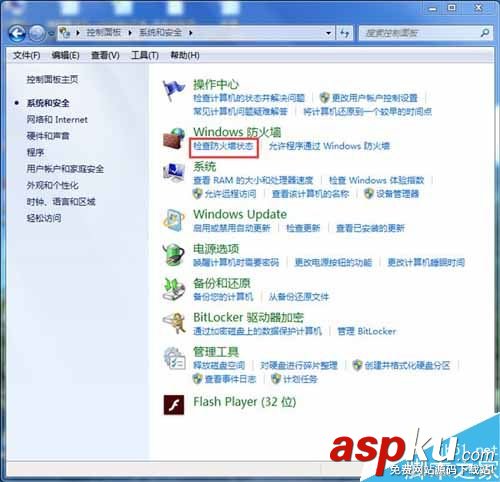Open the 系统 heading link
Screen dimensions: 500x482
[x=205, y=166]
